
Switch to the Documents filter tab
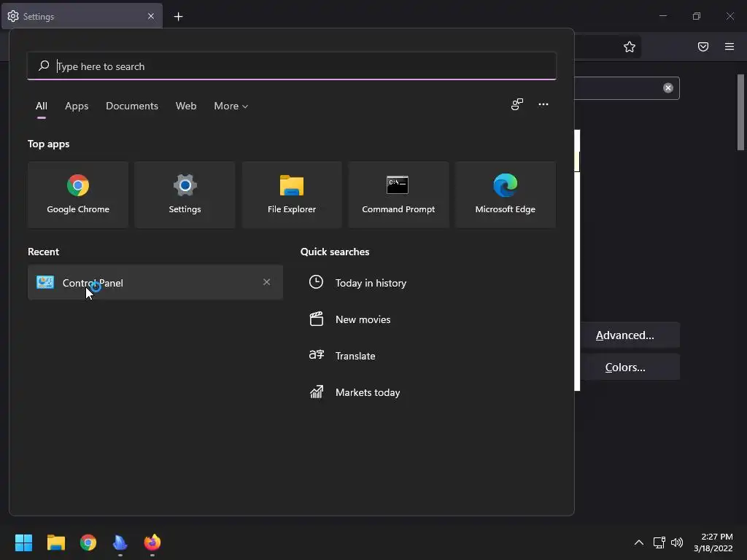tap(132, 106)
